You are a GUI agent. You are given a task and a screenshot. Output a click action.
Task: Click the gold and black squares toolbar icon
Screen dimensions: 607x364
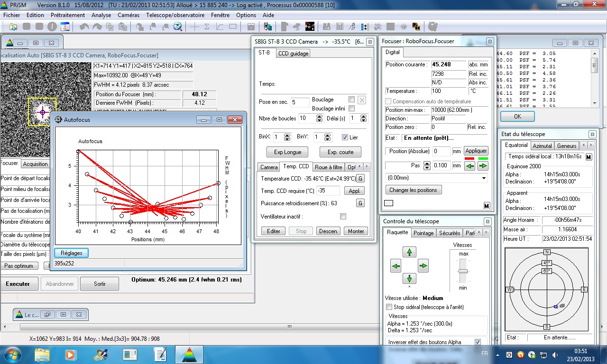click(x=416, y=27)
